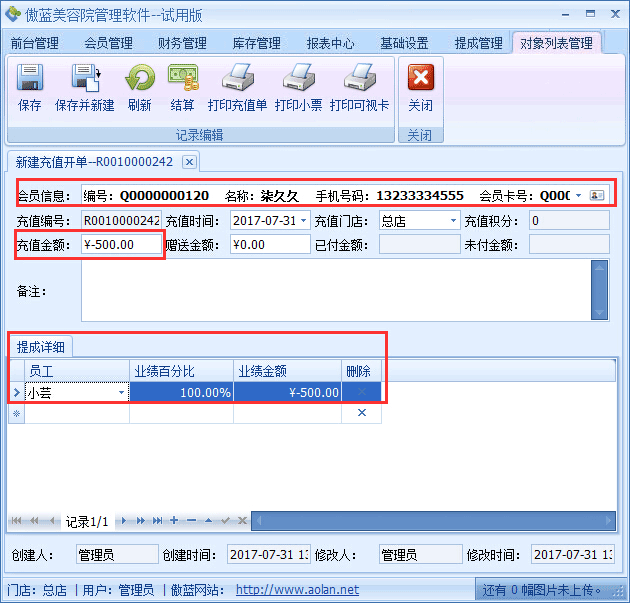Click the 业绩百分比 100.00% cell
This screenshot has width=630, height=603.
point(181,392)
